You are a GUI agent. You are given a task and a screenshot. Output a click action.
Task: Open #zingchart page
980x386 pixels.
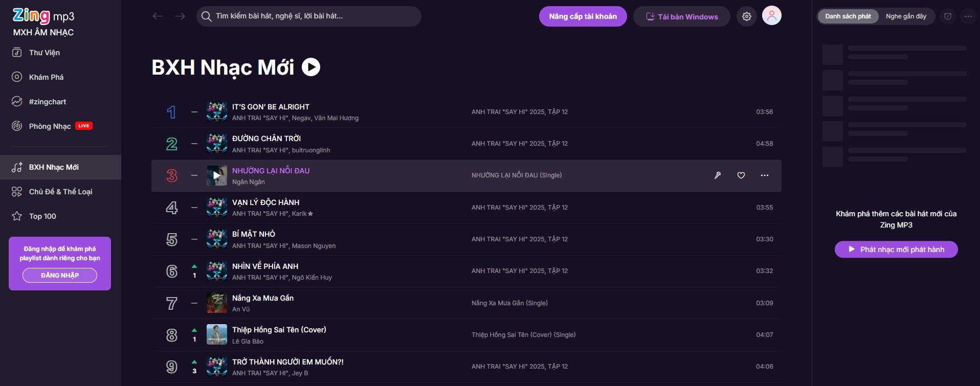click(x=48, y=102)
